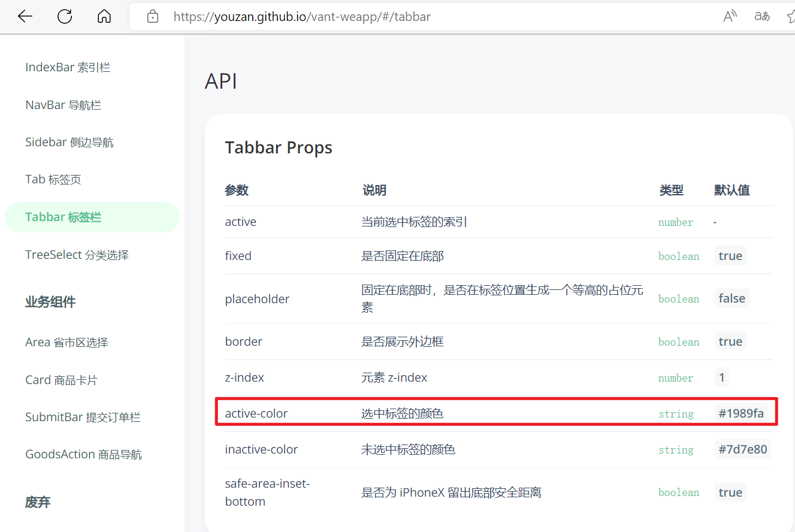Click the inactive-color parameter cell

[262, 449]
